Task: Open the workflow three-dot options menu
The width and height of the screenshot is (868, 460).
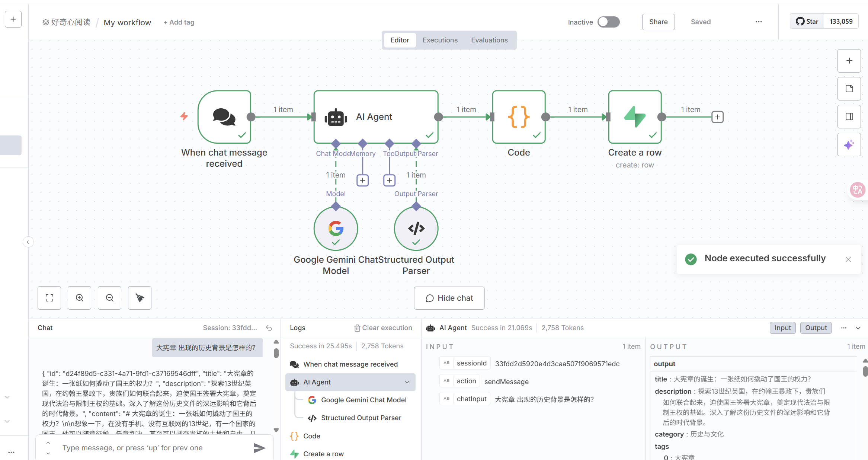Action: (759, 22)
